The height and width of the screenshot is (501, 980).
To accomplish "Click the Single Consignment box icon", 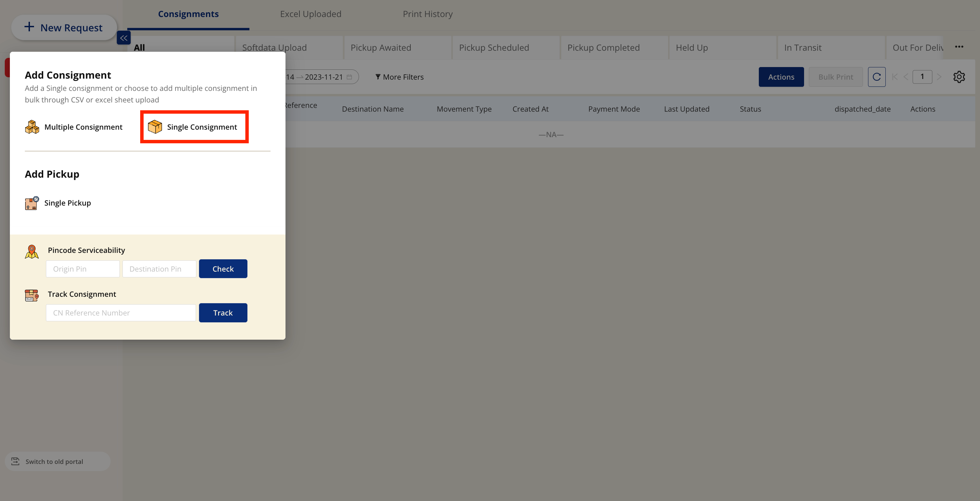I will 155,127.
